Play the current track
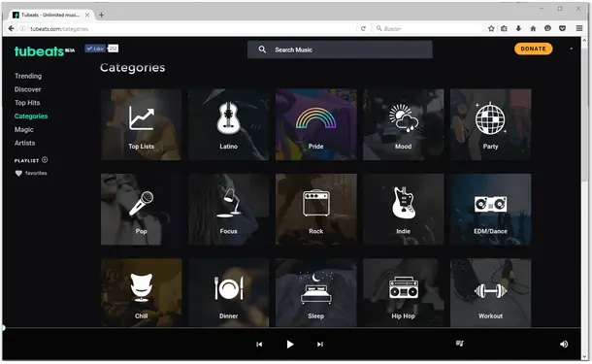The image size is (592, 364). click(289, 344)
